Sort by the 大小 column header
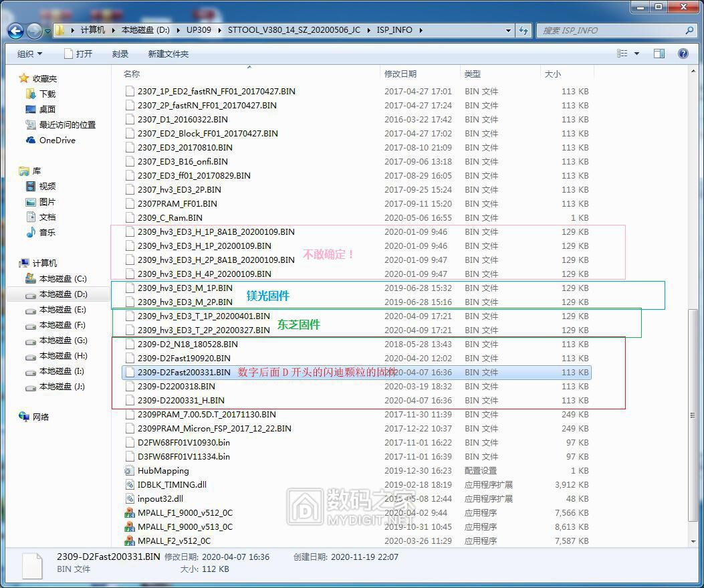 (553, 74)
